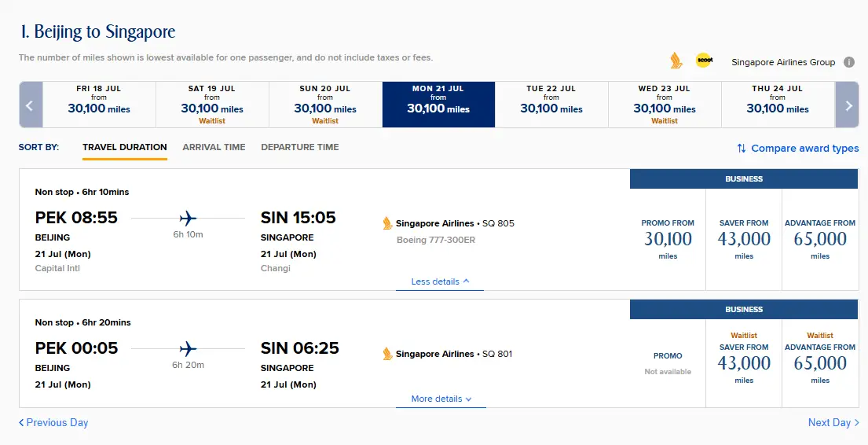The height and width of the screenshot is (445, 868).
Task: Click the Compare award types swap arrows icon
Action: [742, 148]
